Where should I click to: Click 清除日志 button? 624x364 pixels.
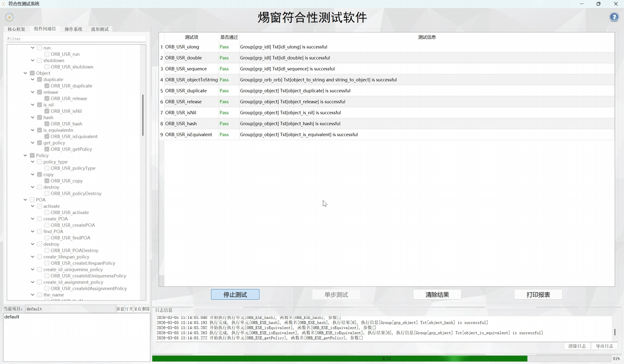coord(577,346)
